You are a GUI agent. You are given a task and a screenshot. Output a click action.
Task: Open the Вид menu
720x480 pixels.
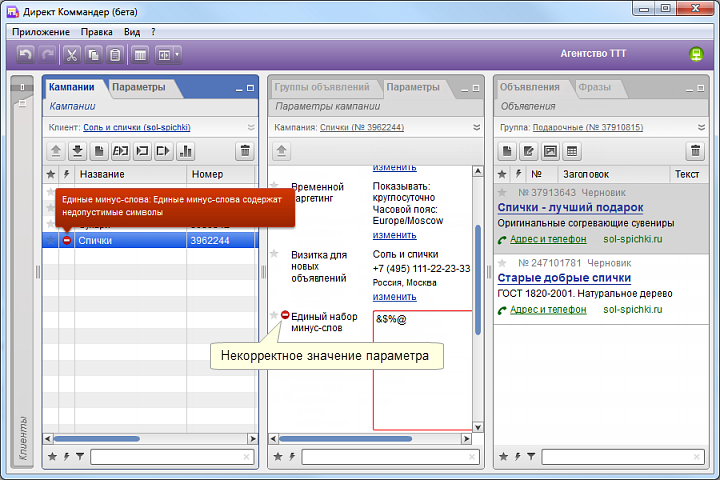click(132, 32)
